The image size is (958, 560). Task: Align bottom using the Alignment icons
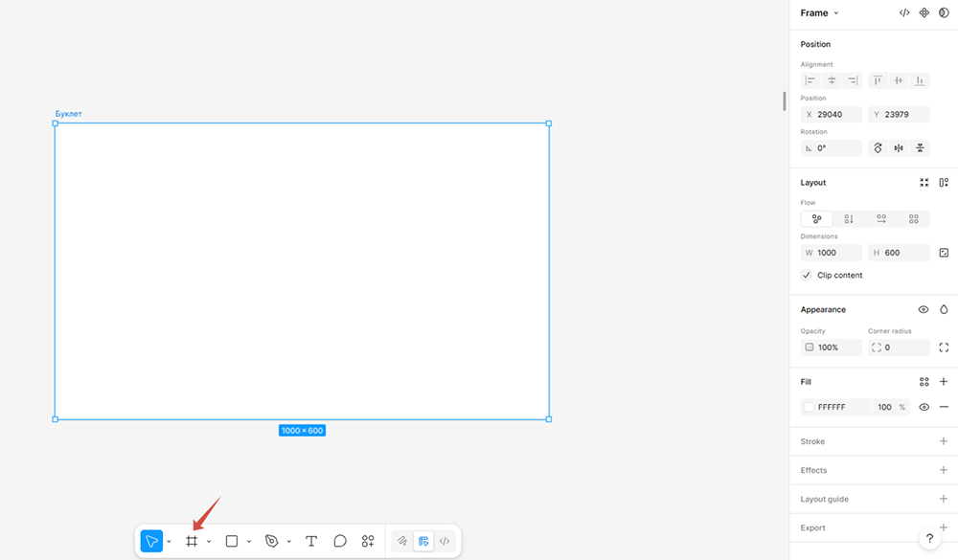[x=920, y=80]
